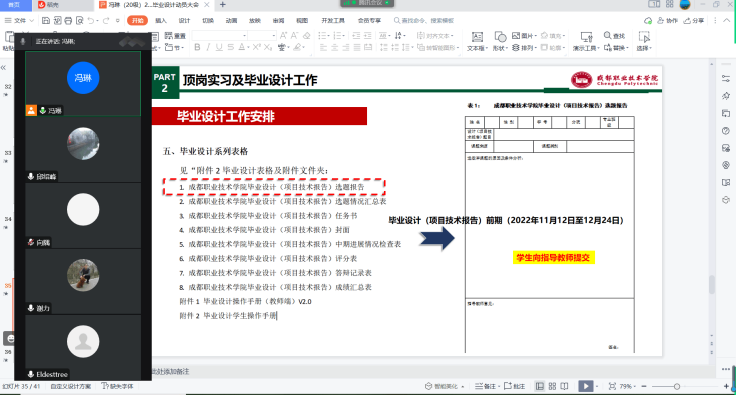The width and height of the screenshot is (736, 395).
Task: Click the 查找 find icon
Action: click(614, 36)
